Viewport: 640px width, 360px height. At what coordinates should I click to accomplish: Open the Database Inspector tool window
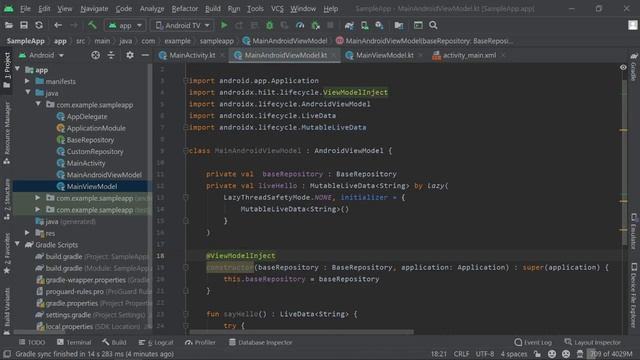(260, 342)
